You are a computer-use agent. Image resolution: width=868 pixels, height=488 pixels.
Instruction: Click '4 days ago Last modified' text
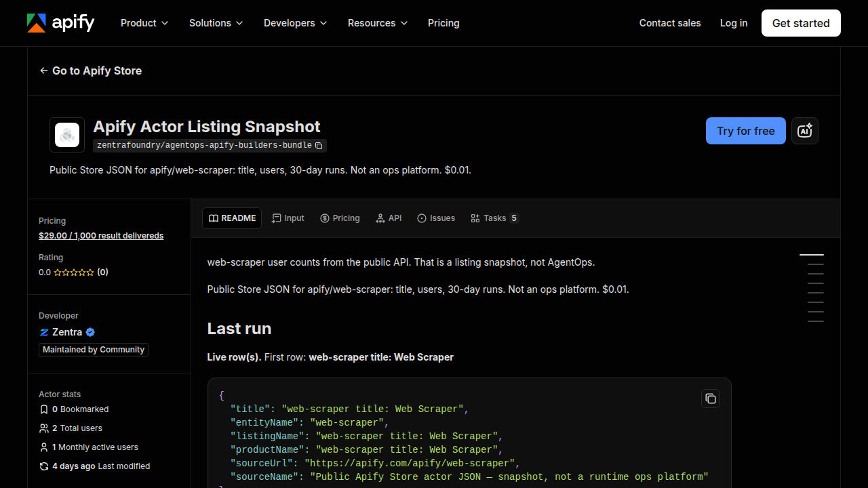[x=101, y=466]
